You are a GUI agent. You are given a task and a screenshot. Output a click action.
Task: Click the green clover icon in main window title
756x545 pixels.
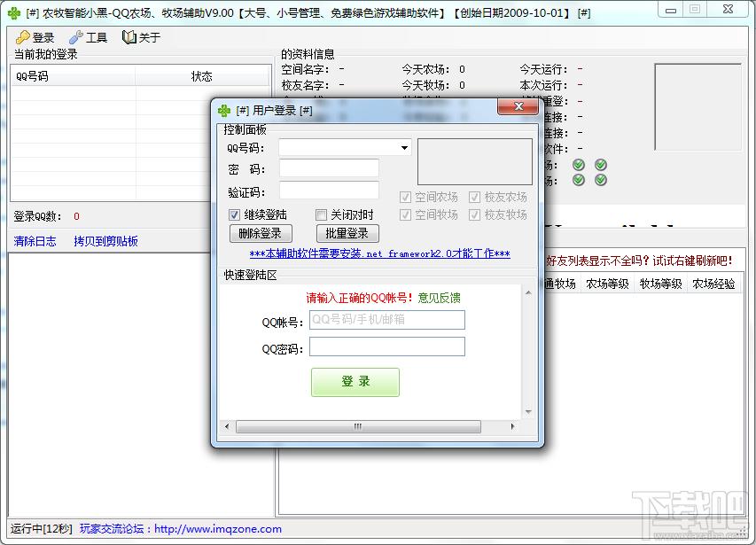(13, 12)
